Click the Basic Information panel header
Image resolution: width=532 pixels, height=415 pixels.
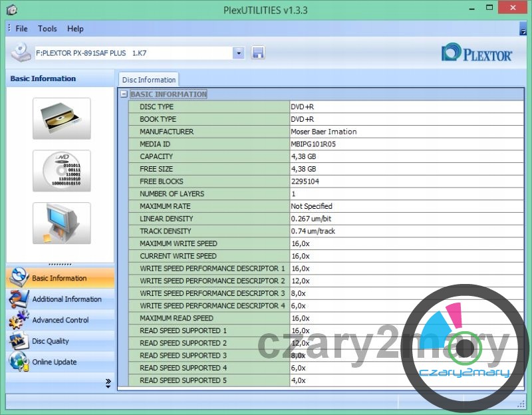(43, 78)
